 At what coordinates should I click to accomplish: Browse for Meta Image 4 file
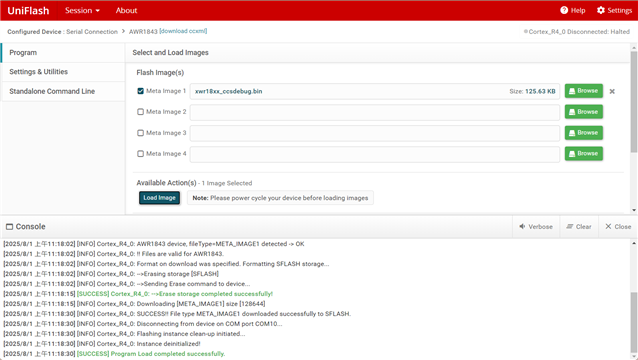[583, 153]
